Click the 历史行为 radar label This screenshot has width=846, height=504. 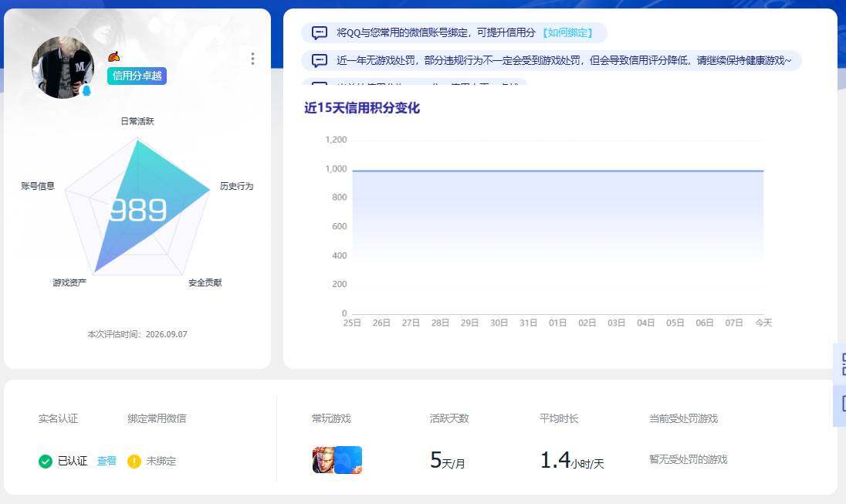coord(236,186)
